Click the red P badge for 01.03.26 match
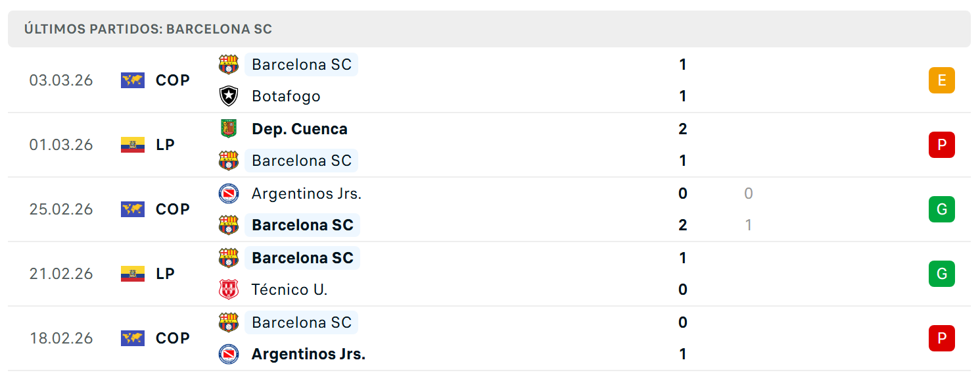Screen dimensions: 980x383 pyautogui.click(x=942, y=145)
